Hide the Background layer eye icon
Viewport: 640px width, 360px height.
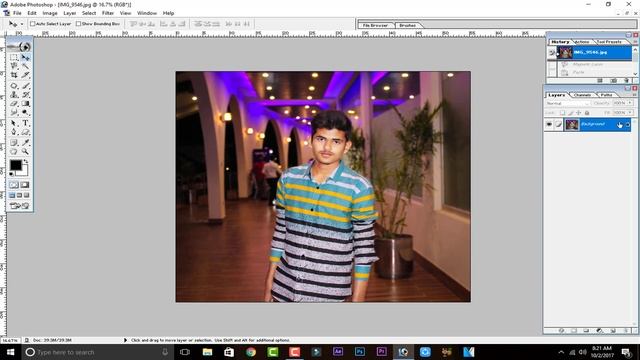click(x=549, y=124)
